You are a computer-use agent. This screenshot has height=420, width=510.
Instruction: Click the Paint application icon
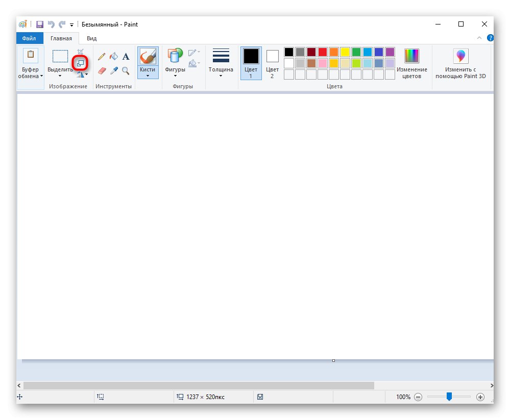pos(23,24)
